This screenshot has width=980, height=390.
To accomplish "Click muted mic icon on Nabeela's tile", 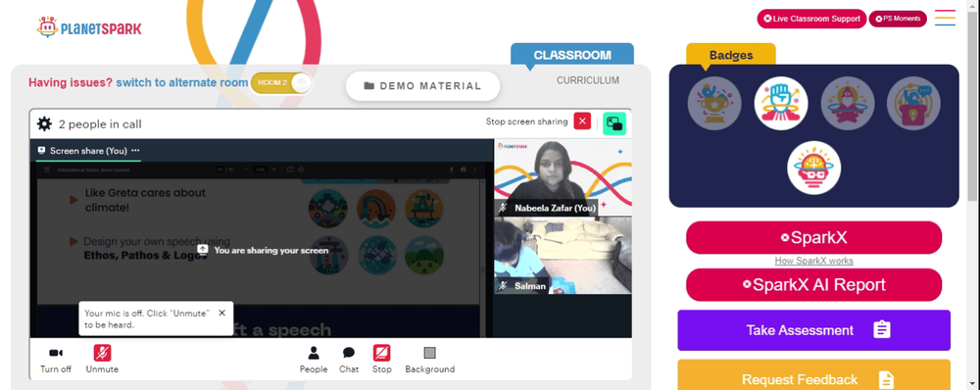I will pyautogui.click(x=503, y=208).
